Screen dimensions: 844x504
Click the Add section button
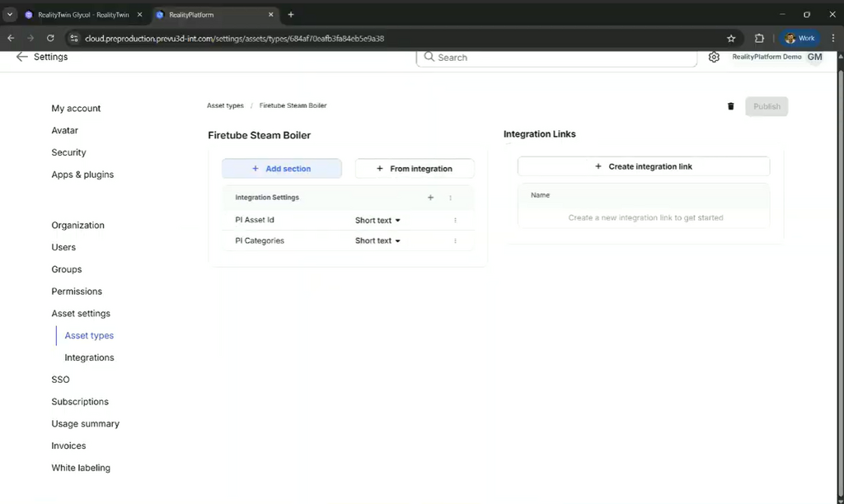282,168
